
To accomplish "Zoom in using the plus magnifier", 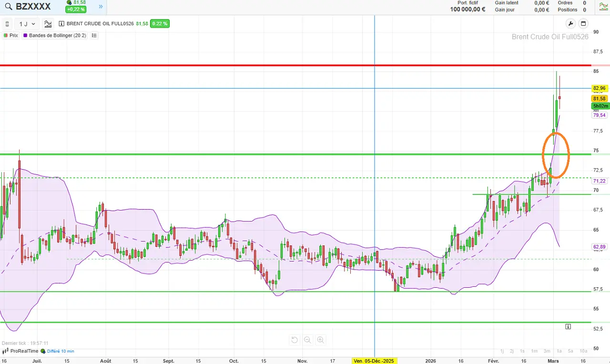I will pyautogui.click(x=321, y=340).
